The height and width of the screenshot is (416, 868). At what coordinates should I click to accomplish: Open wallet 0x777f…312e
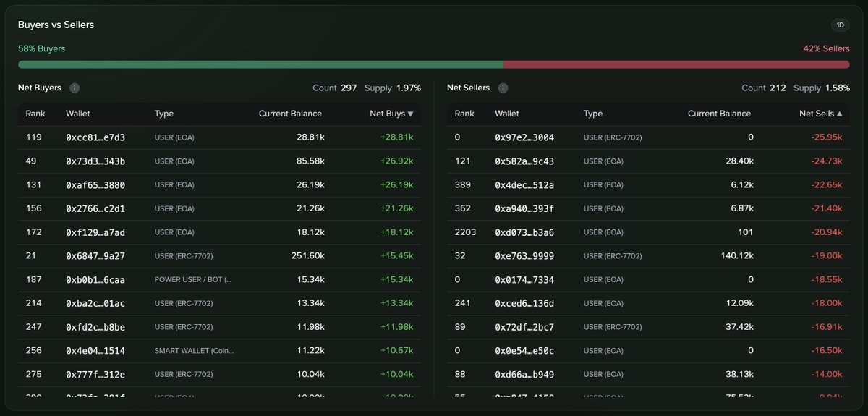coord(95,375)
